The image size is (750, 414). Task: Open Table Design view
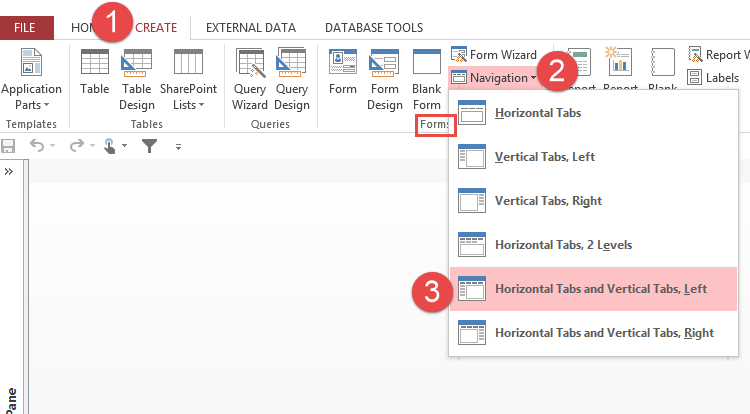(137, 80)
